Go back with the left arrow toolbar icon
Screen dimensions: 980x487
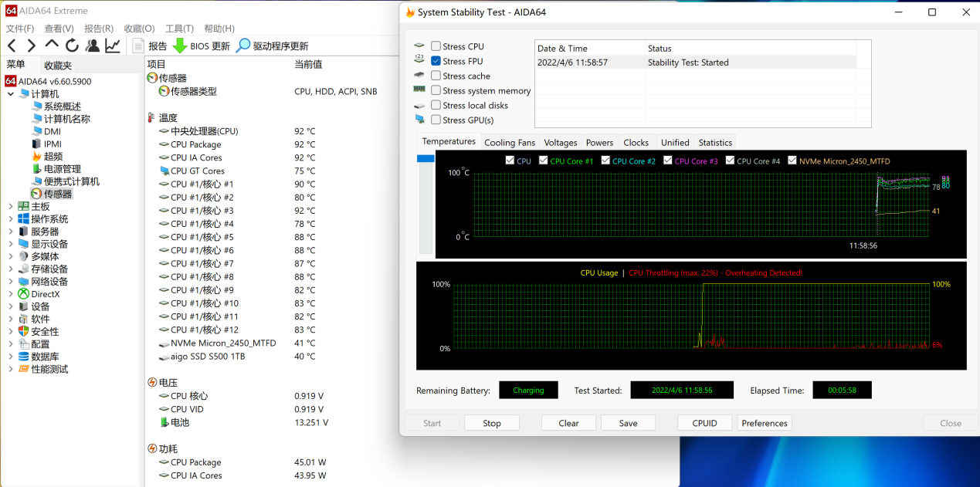12,46
